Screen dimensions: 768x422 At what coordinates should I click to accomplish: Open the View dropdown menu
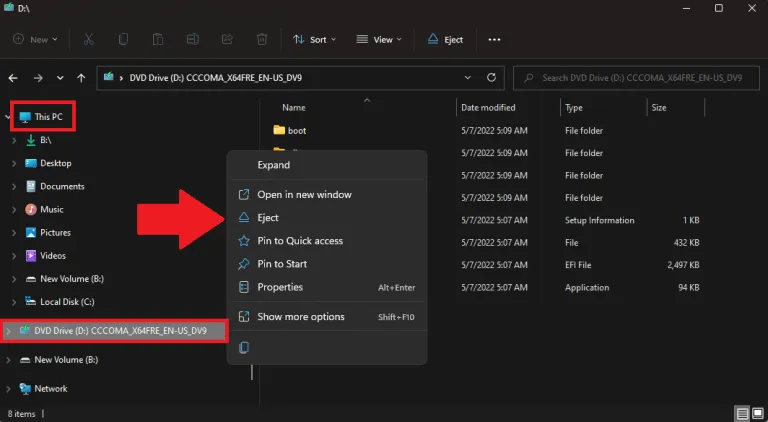(381, 39)
